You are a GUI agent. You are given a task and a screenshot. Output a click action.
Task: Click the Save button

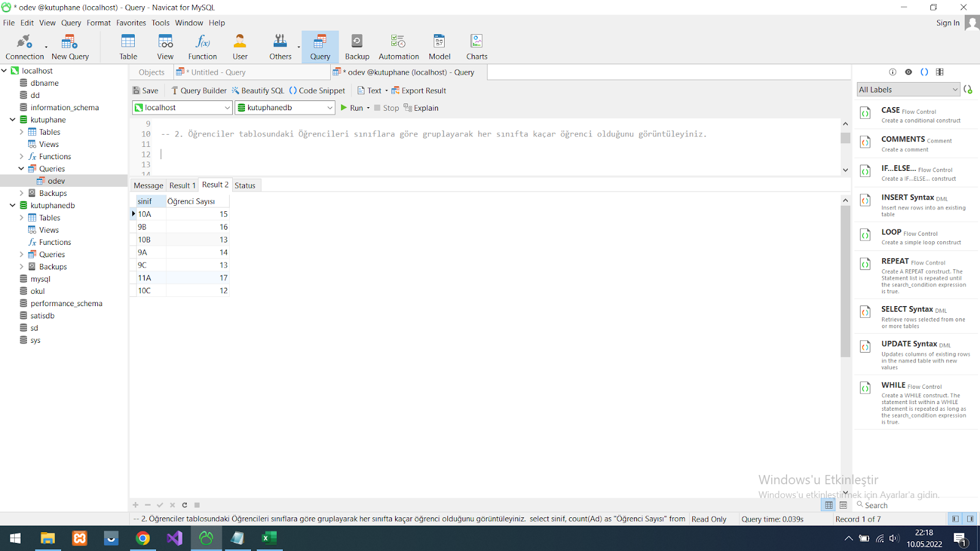point(146,91)
